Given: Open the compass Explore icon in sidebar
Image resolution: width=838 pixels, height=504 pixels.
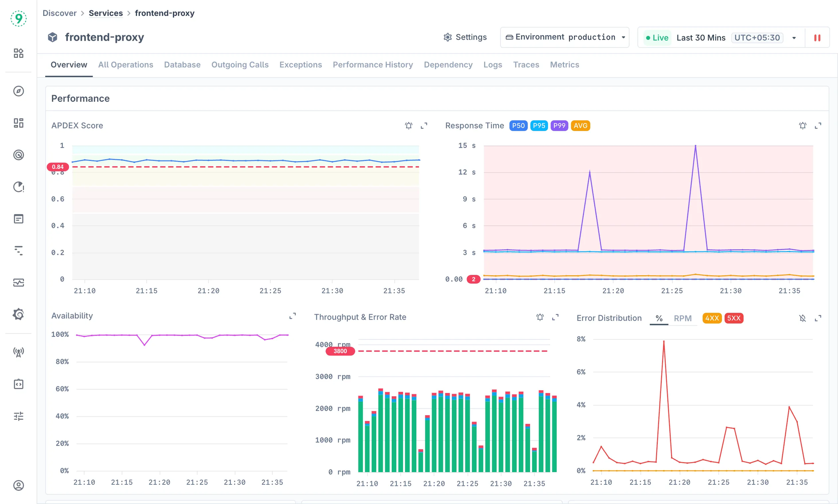Looking at the screenshot, I should (x=18, y=91).
